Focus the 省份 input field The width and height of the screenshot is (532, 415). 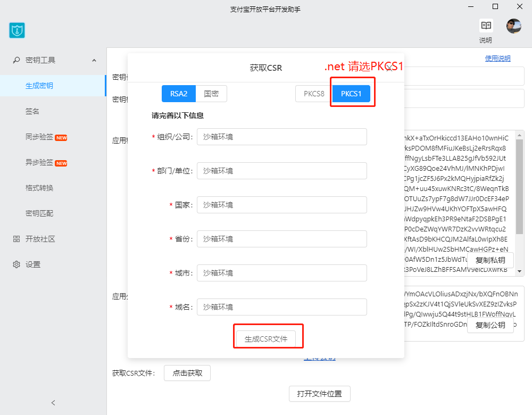pyautogui.click(x=282, y=239)
